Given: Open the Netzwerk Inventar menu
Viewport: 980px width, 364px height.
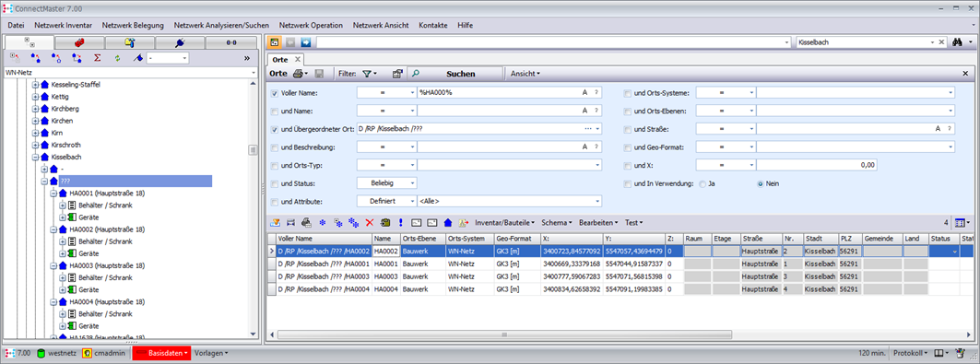Looking at the screenshot, I should click(x=63, y=26).
